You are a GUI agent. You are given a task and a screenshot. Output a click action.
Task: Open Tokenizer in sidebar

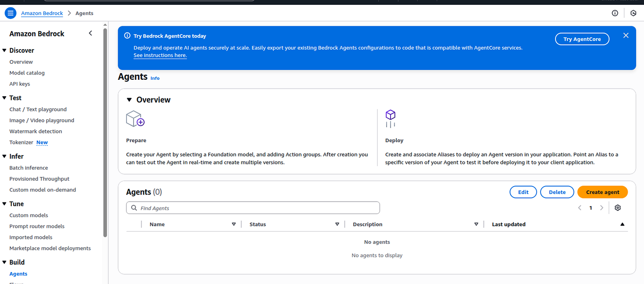click(x=21, y=143)
